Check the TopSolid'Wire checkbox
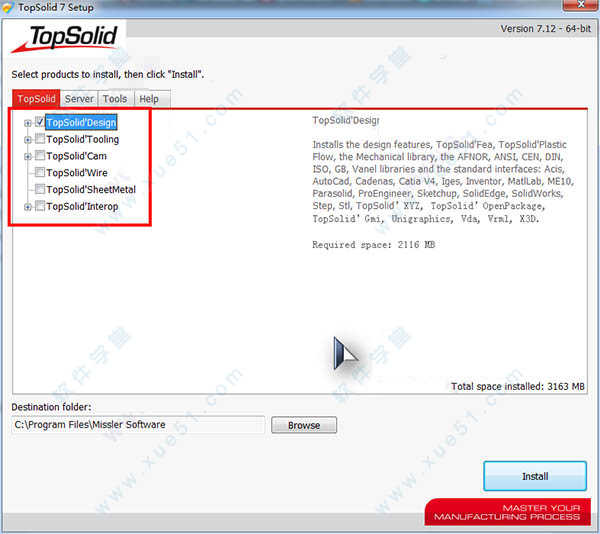This screenshot has height=534, width=600. point(40,173)
